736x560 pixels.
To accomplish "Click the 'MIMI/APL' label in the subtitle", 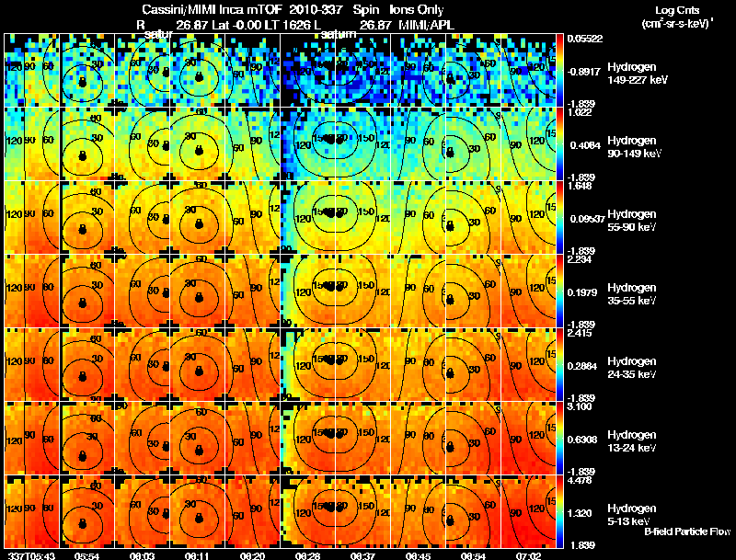I will tap(426, 26).
